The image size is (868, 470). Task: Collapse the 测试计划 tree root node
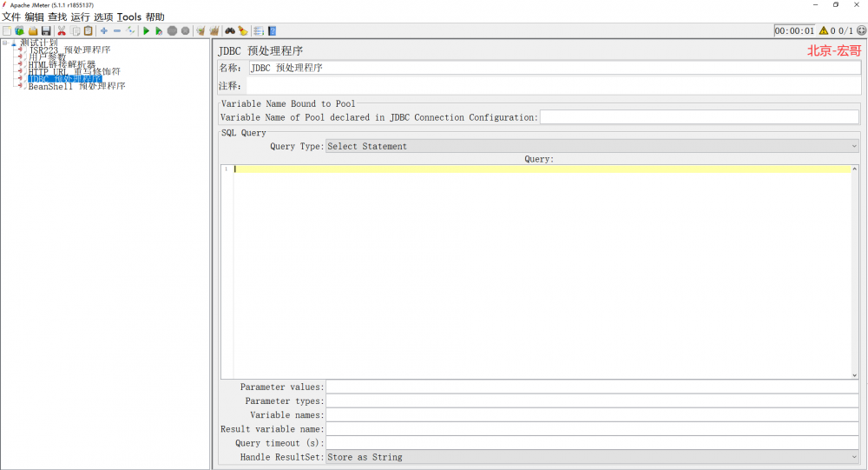(5, 43)
